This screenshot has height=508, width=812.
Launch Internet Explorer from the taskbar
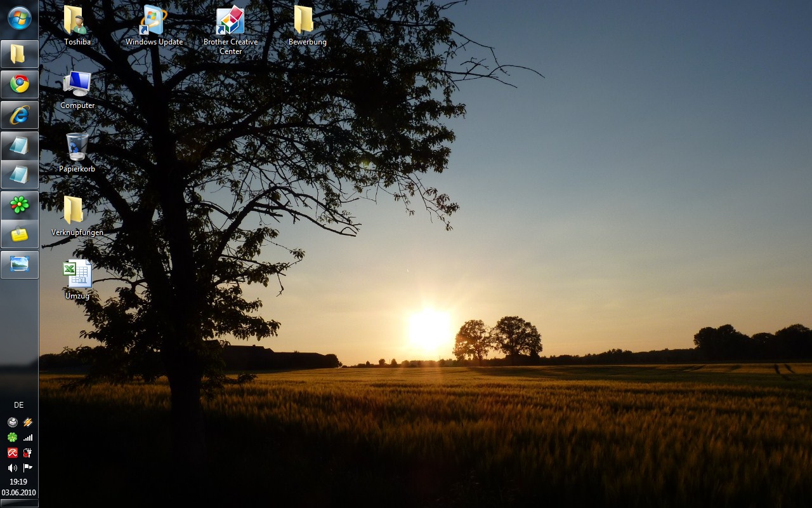click(19, 114)
